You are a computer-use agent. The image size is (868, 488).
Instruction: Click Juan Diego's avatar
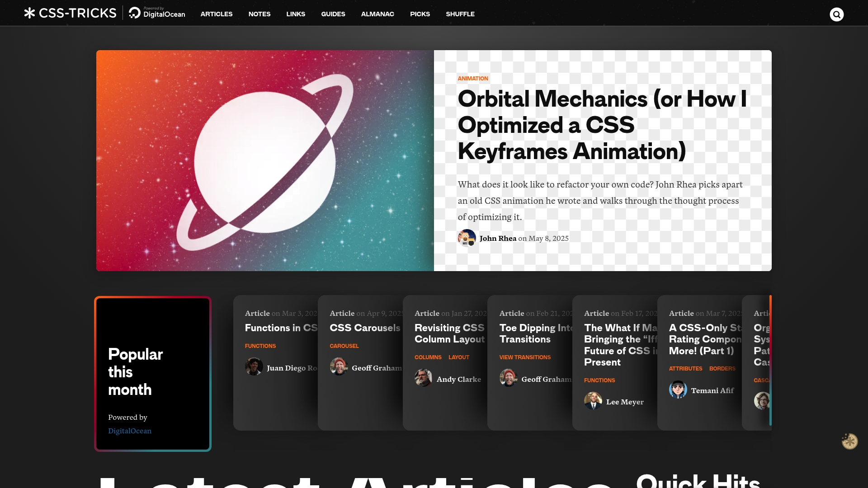(254, 366)
